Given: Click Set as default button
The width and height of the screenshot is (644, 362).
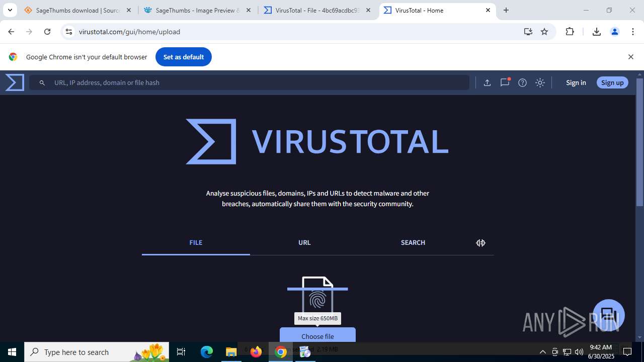Looking at the screenshot, I should tap(184, 57).
